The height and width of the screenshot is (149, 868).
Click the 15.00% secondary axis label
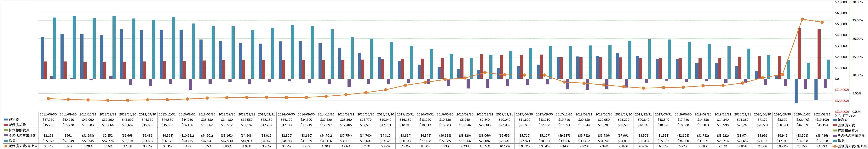pos(857,57)
